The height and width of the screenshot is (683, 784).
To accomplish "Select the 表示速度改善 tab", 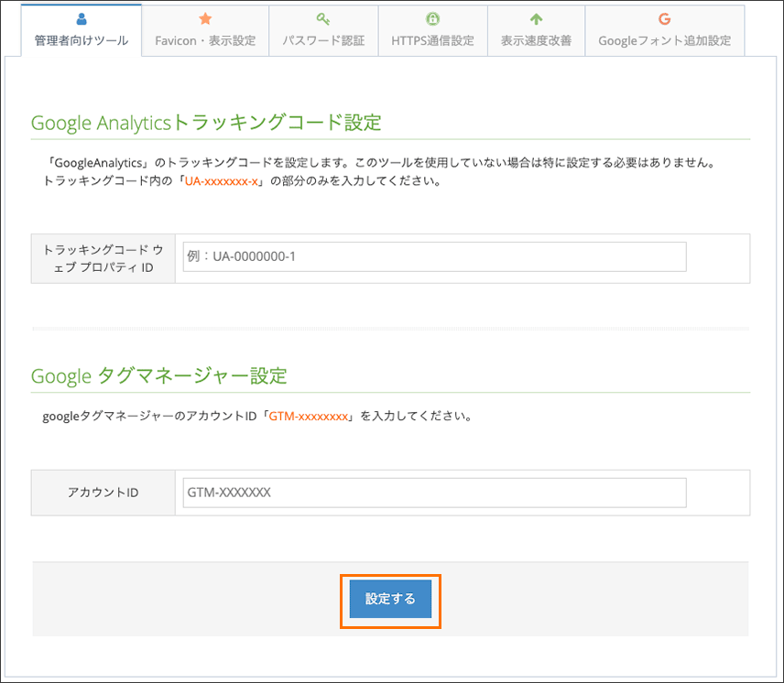I will pos(536,31).
